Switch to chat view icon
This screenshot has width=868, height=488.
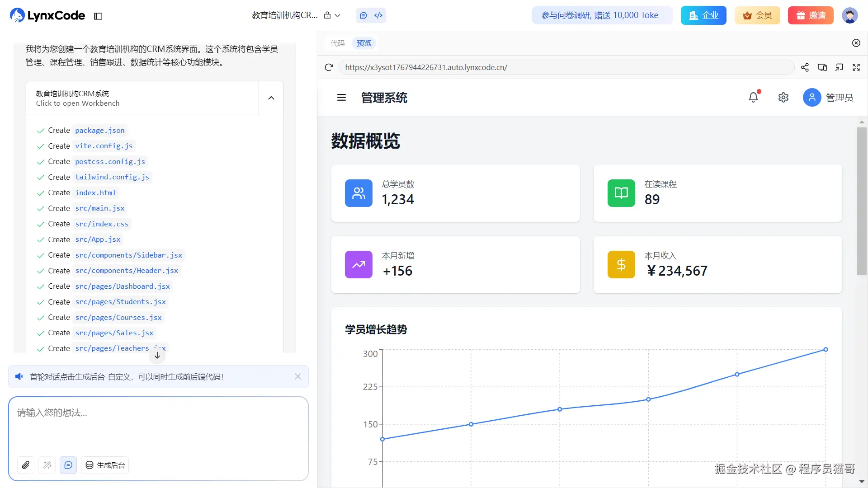[x=363, y=16]
